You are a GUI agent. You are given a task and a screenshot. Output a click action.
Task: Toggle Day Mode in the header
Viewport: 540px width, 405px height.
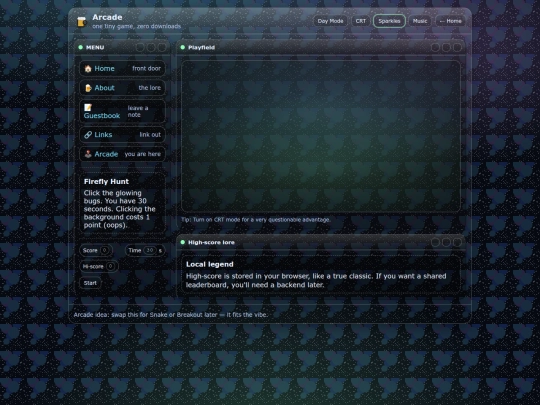click(330, 21)
